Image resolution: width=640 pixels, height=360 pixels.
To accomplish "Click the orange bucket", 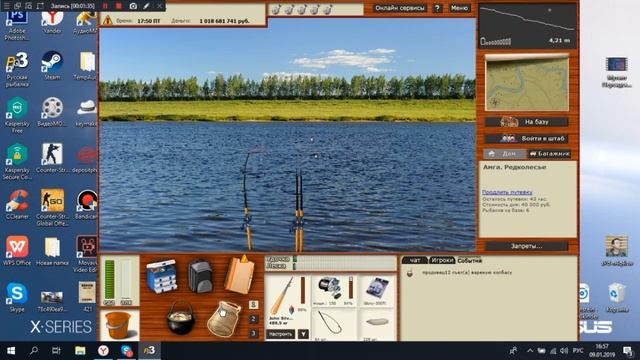I will click(x=118, y=325).
